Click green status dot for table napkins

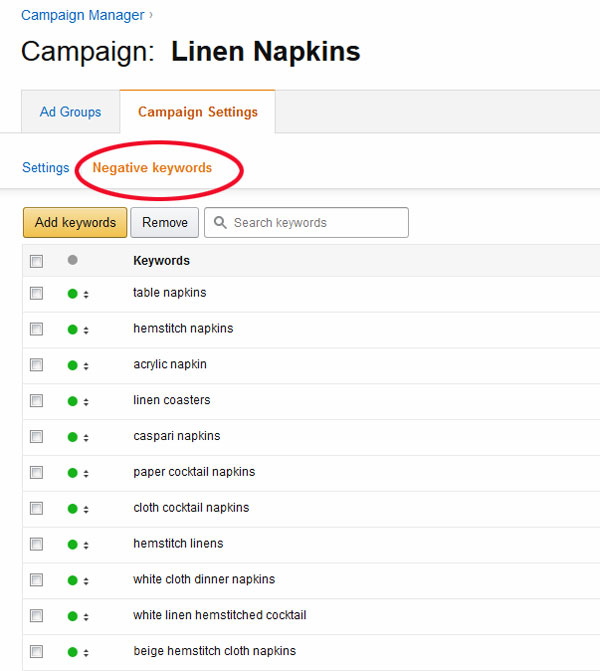73,294
